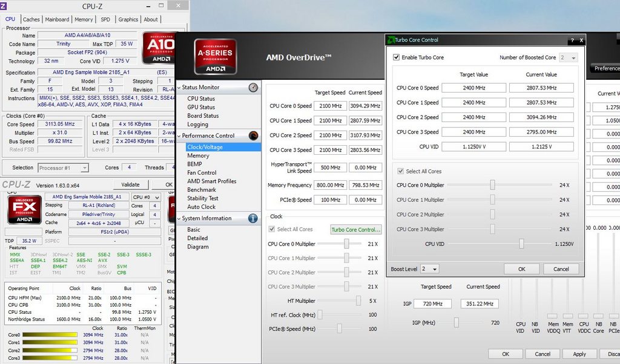
Task: Switch to the About tab in CPU-Z
Action: click(151, 19)
